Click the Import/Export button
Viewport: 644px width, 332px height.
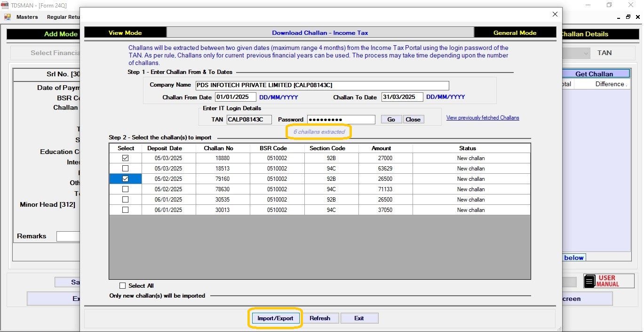(x=275, y=318)
